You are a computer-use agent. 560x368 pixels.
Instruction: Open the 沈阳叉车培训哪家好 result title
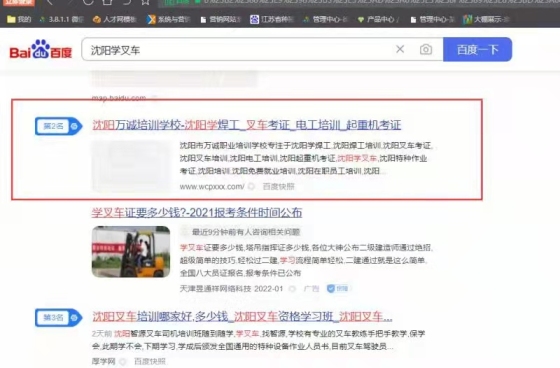coord(242,317)
